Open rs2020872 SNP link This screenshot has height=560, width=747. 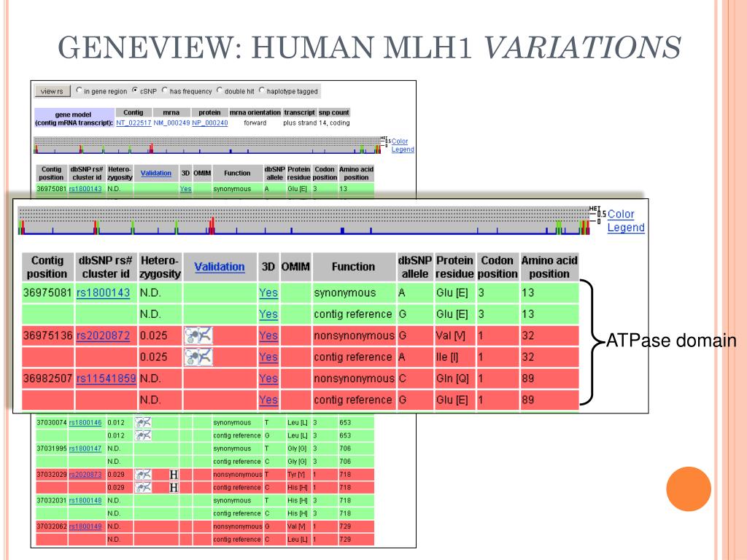click(x=103, y=335)
